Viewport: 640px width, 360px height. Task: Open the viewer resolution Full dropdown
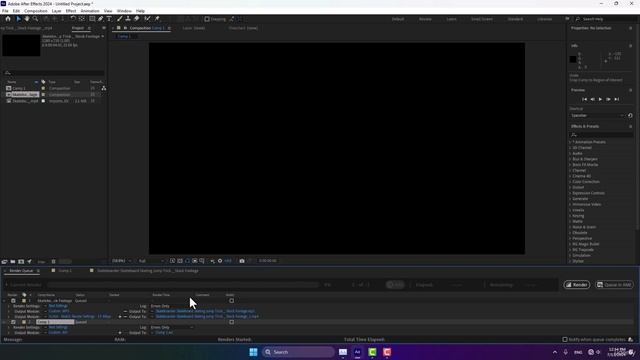coord(151,261)
